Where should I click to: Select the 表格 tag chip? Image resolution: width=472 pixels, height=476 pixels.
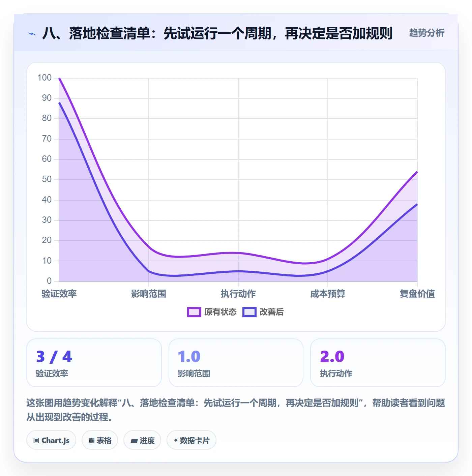(x=100, y=440)
